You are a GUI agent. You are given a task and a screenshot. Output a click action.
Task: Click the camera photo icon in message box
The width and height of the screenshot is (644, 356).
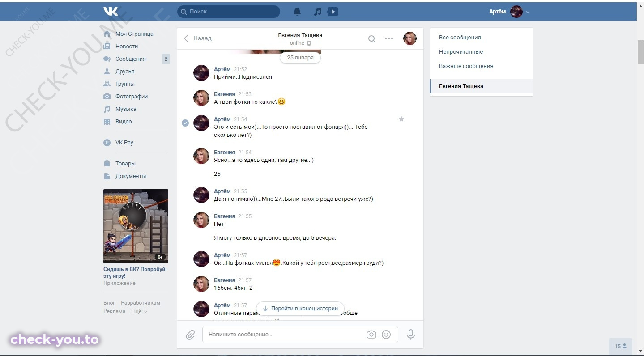pos(371,335)
